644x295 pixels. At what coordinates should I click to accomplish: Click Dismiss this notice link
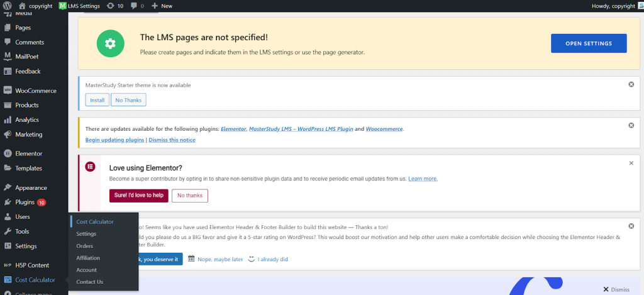click(x=172, y=140)
